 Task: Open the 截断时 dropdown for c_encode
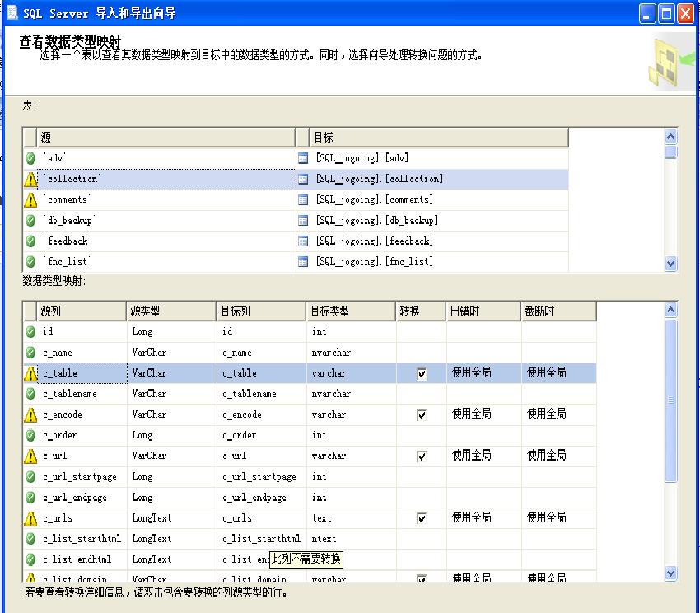(558, 414)
